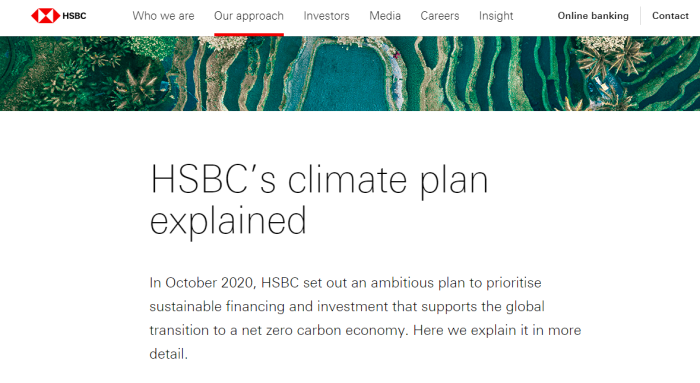The width and height of the screenshot is (700, 383).
Task: Navigate to the Insight section
Action: point(496,16)
